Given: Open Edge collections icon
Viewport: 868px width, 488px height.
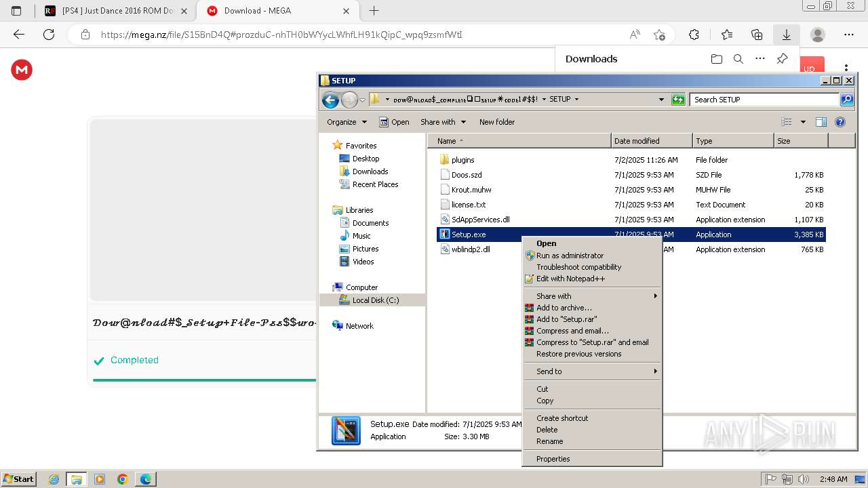Looking at the screenshot, I should tap(757, 35).
